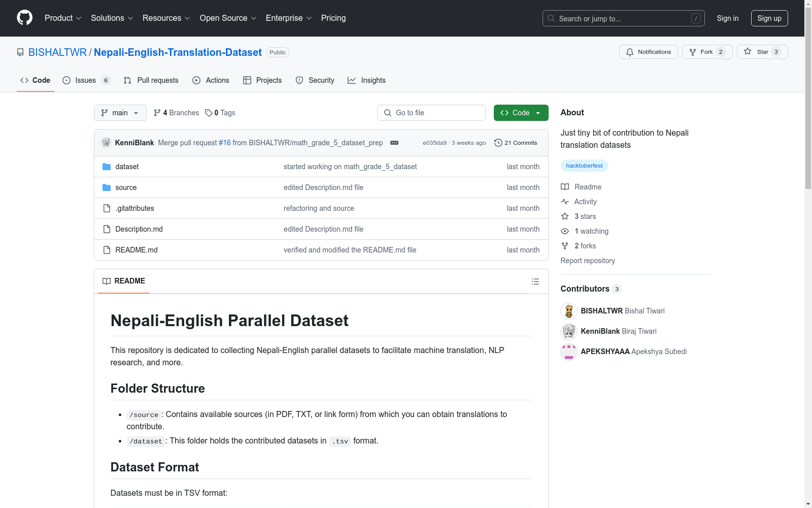
Task: Select the README tab in file view
Action: tap(124, 281)
